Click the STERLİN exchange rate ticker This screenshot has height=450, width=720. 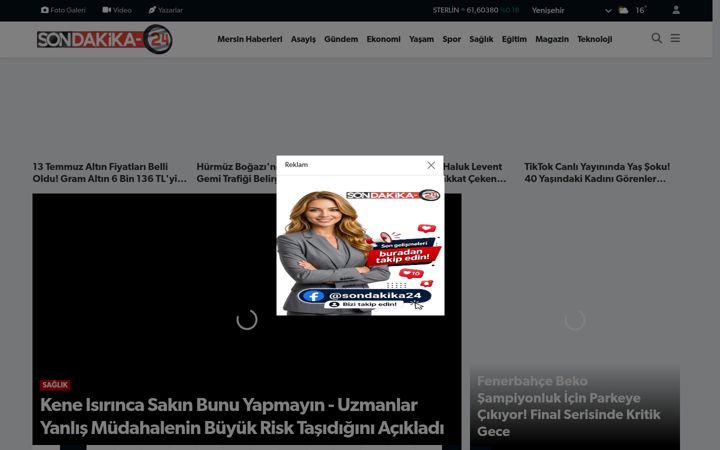(475, 10)
